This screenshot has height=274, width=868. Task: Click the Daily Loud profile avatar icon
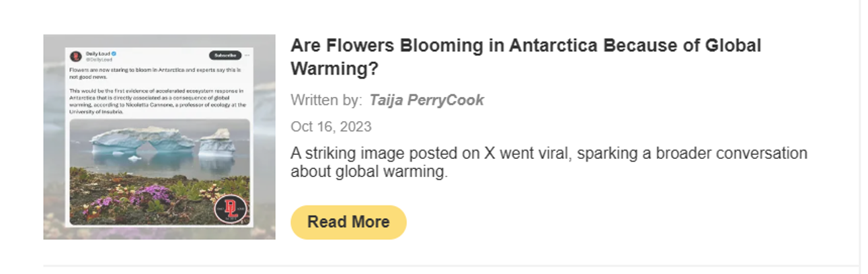pyautogui.click(x=76, y=57)
